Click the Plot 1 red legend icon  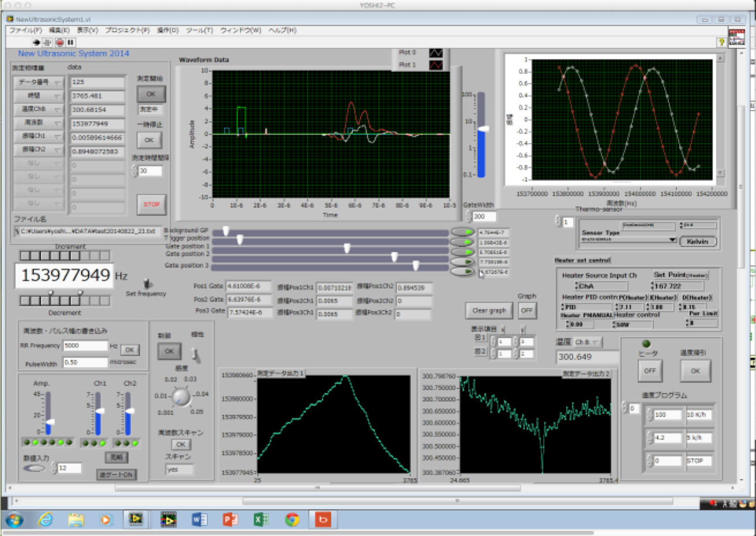tap(436, 65)
